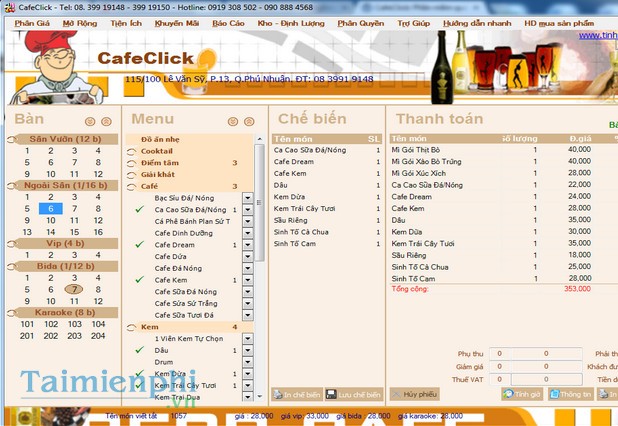Click the first Giảm giá input field
This screenshot has width=618, height=426.
(x=500, y=366)
